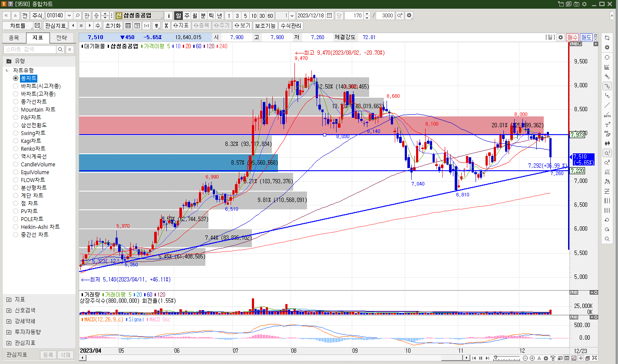Open chart settings gear in top toolbar
This screenshot has width=618, height=364.
point(409,15)
